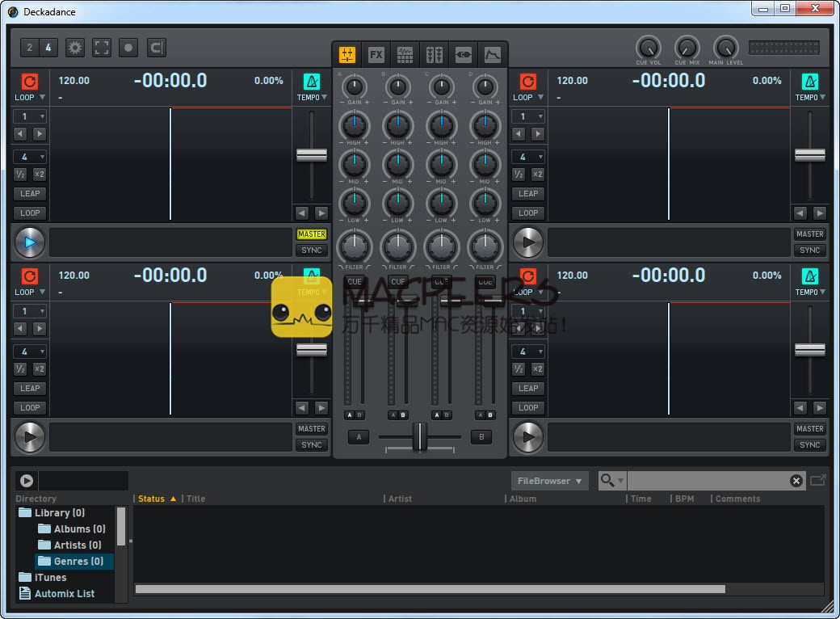Toggle fullscreen mode icon in top toolbar

coord(102,48)
